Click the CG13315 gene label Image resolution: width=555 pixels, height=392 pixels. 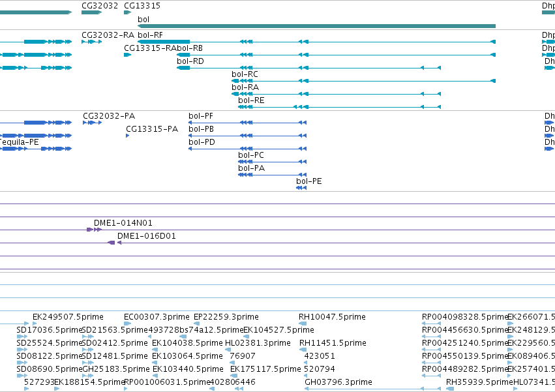[x=142, y=6]
